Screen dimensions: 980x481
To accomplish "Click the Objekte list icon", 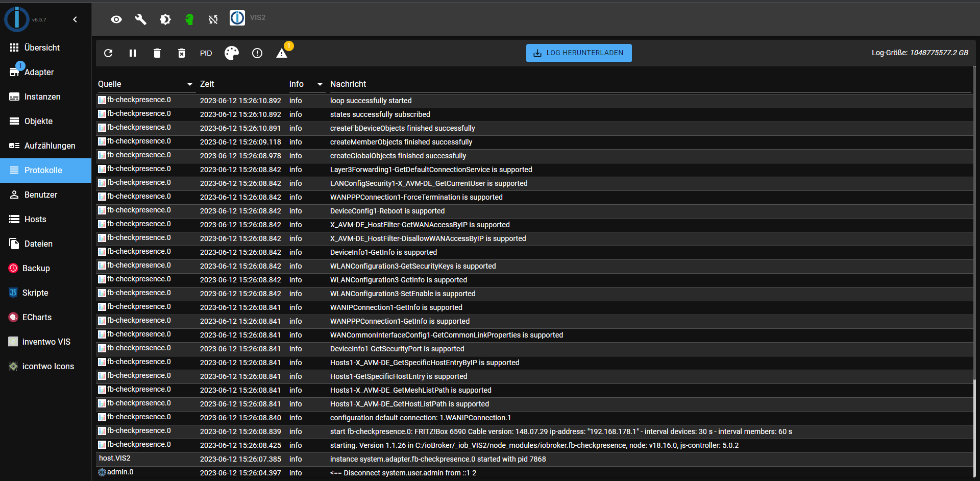I will 14,121.
